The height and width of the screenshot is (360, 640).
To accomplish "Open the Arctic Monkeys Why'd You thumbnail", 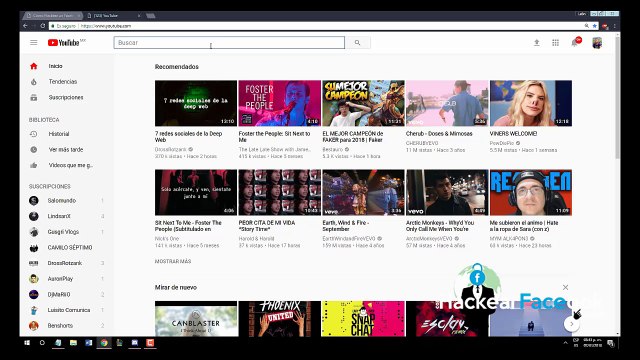I will coord(447,193).
